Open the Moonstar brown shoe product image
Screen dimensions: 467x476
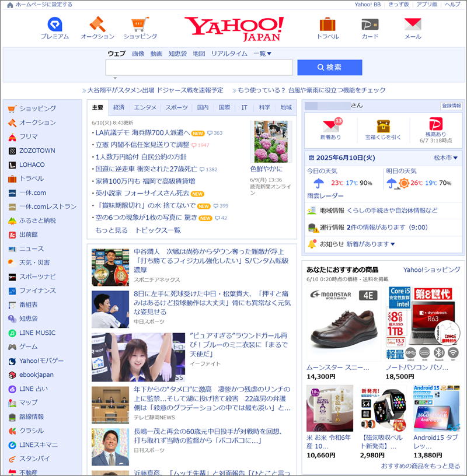point(344,324)
